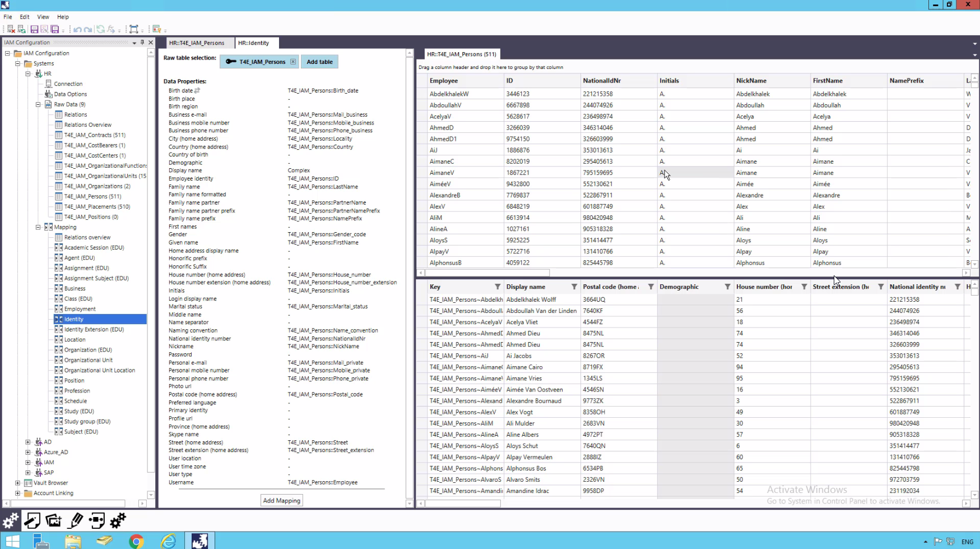Click the purple Save toolbar icon
Viewport: 980px width, 549px height.
tap(34, 29)
